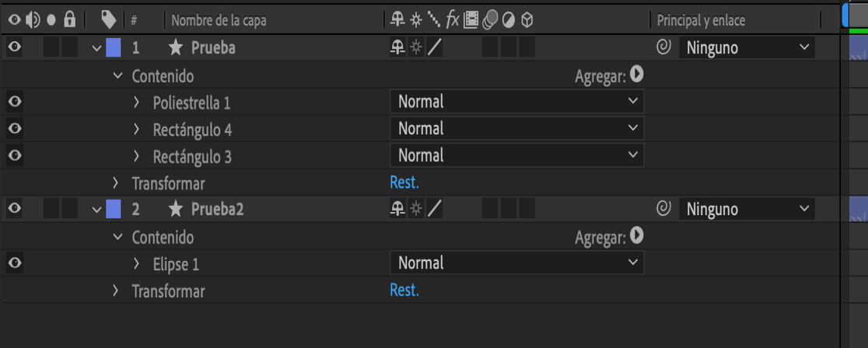This screenshot has height=348, width=868.
Task: Click Rest. link for Prueba2 Transformar
Action: coord(404,291)
